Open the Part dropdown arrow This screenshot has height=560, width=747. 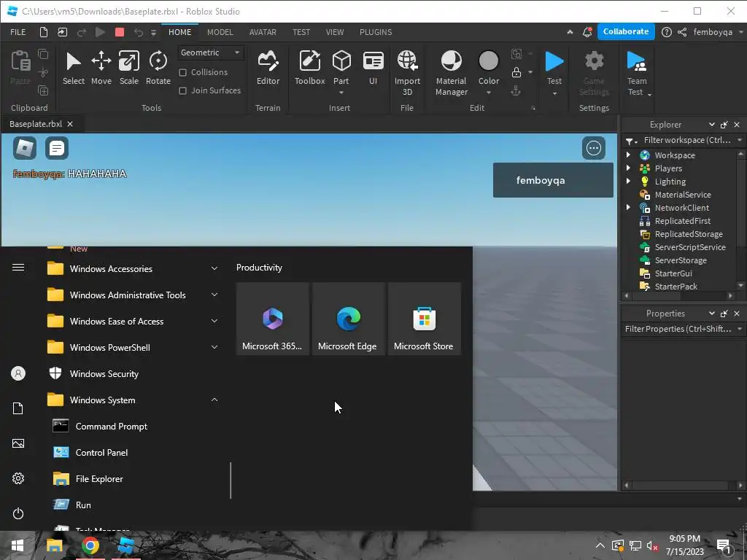coord(341,93)
